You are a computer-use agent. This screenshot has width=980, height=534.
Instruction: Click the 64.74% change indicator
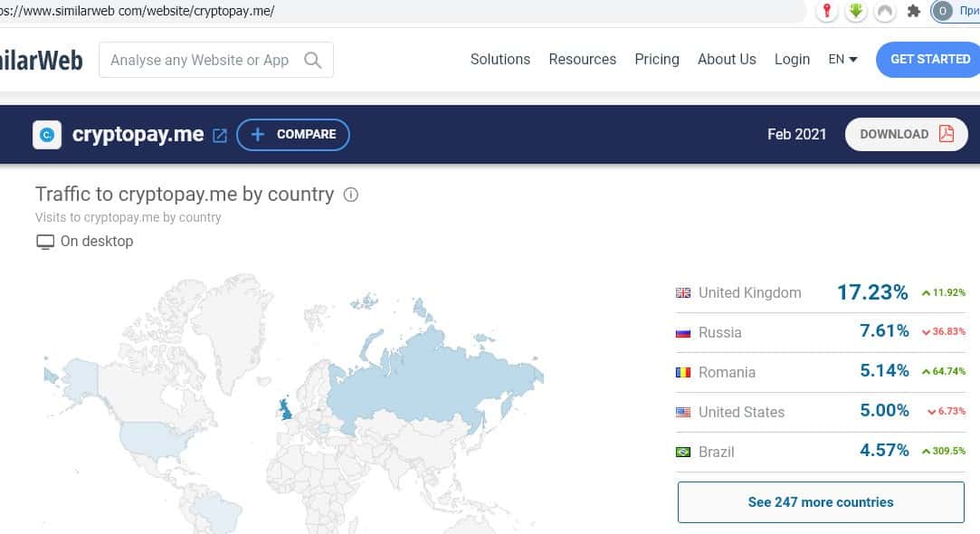[944, 371]
